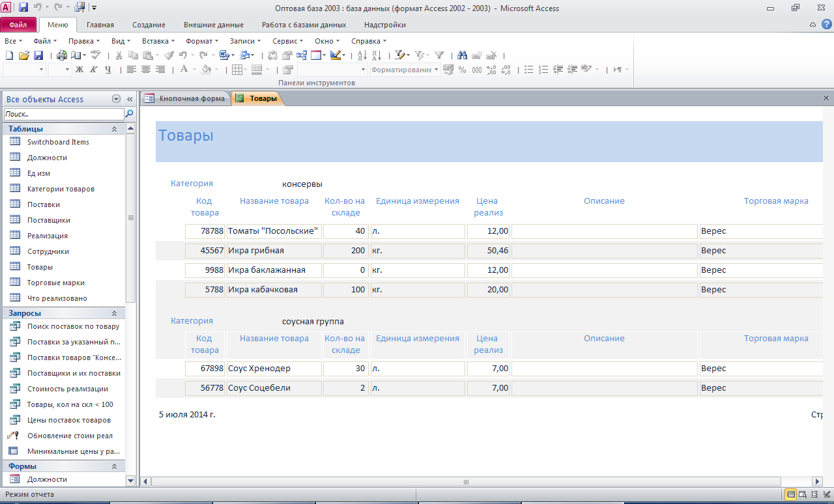
Task: Click the 78788 product code cell
Action: 205,231
